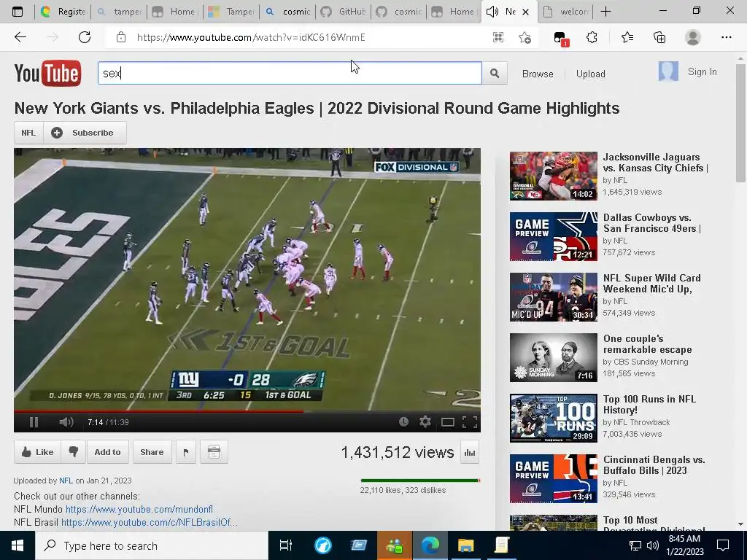Open File Explorer from the taskbar
The height and width of the screenshot is (560, 747).
[x=465, y=545]
